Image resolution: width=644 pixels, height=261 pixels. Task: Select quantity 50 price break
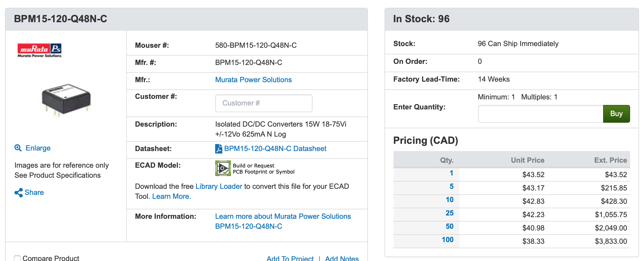pyautogui.click(x=450, y=226)
